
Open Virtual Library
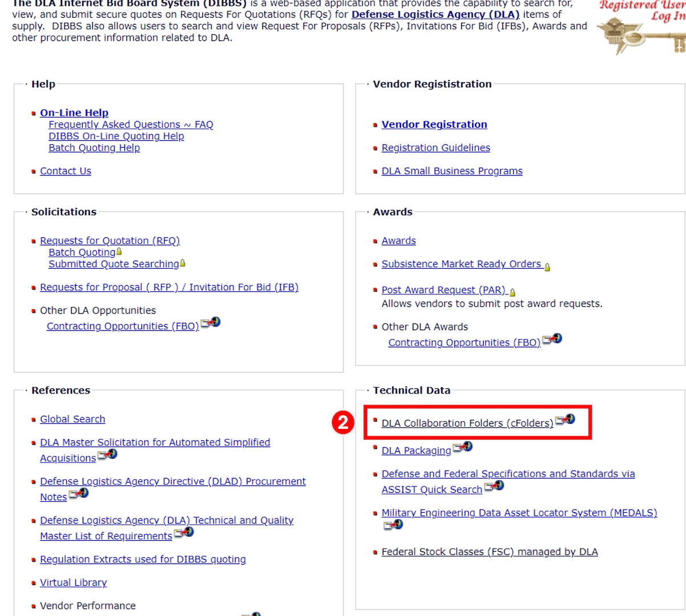(x=74, y=583)
